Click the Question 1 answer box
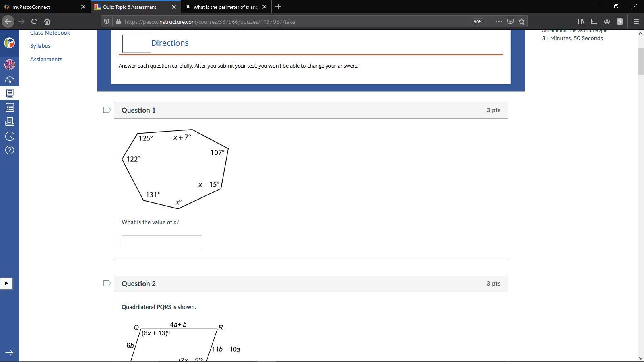This screenshot has width=644, height=362. (162, 242)
